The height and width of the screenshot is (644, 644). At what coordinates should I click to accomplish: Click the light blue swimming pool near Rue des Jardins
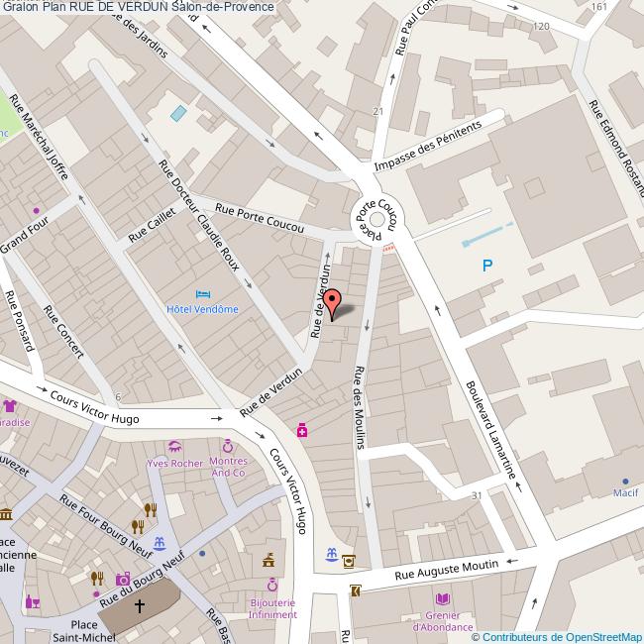pyautogui.click(x=178, y=114)
